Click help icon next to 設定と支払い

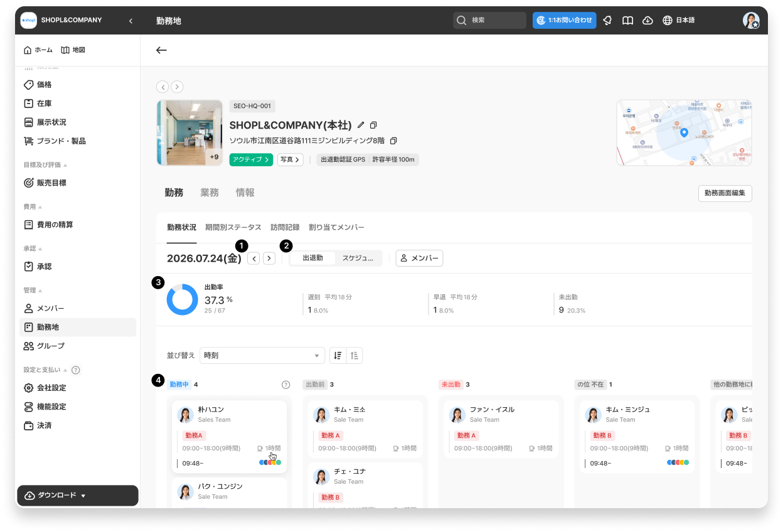tap(76, 370)
